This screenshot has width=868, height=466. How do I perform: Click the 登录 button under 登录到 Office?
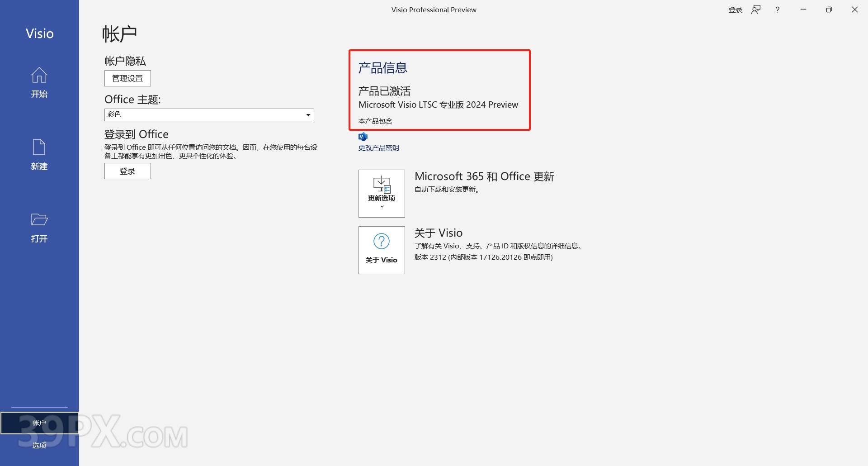pos(127,171)
